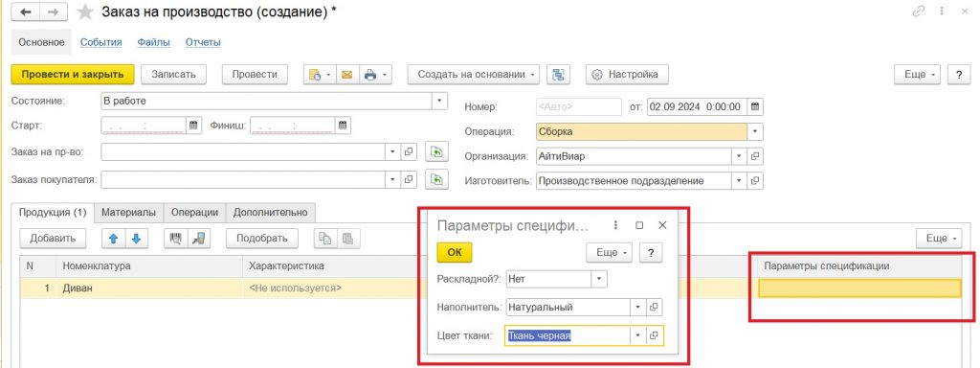Open Еще menu in Параметры спецификации dialog
The width and height of the screenshot is (980, 368).
pyautogui.click(x=610, y=252)
